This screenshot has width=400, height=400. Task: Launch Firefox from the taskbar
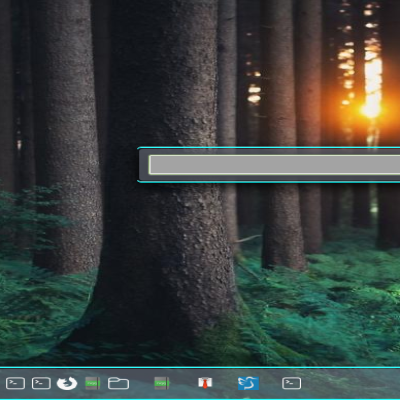(x=67, y=383)
